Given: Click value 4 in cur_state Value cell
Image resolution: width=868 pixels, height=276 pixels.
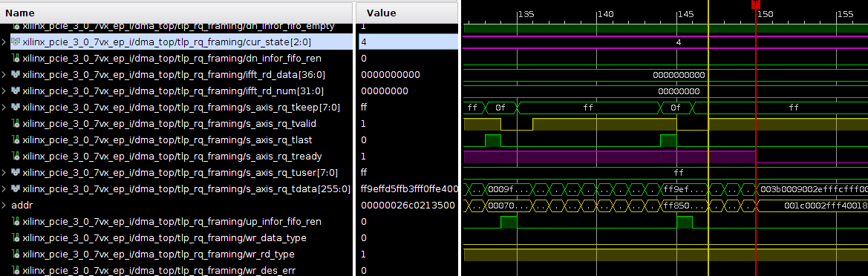Looking at the screenshot, I should 364,42.
